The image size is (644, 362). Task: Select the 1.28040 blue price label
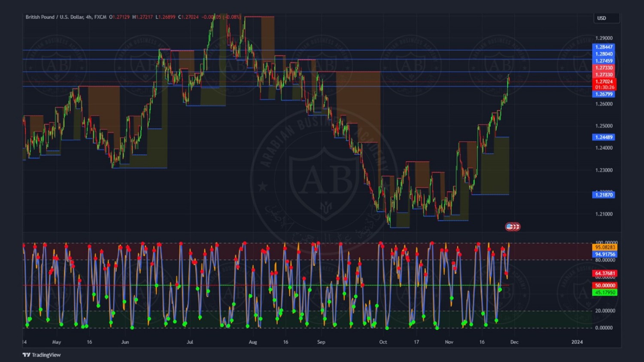[x=604, y=54]
